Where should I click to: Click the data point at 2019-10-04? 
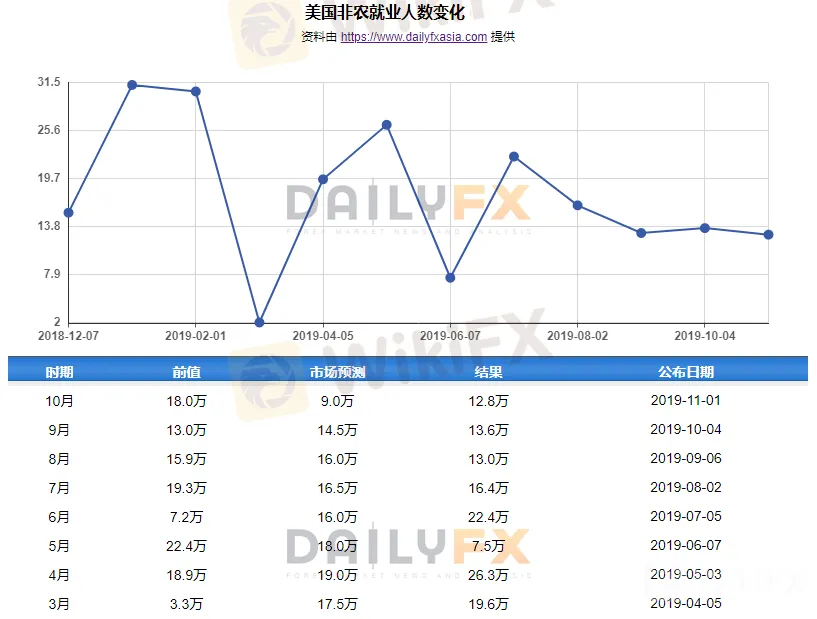[705, 228]
